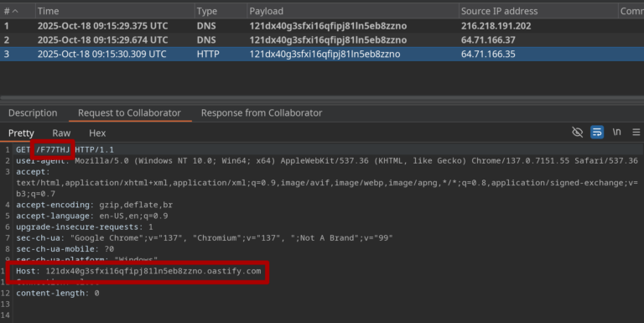Switch to Pretty view

[x=21, y=133]
